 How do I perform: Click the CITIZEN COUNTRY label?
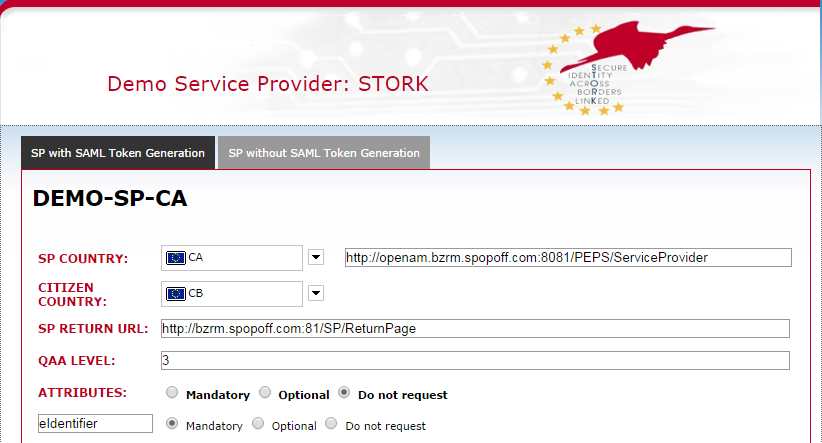tap(72, 295)
